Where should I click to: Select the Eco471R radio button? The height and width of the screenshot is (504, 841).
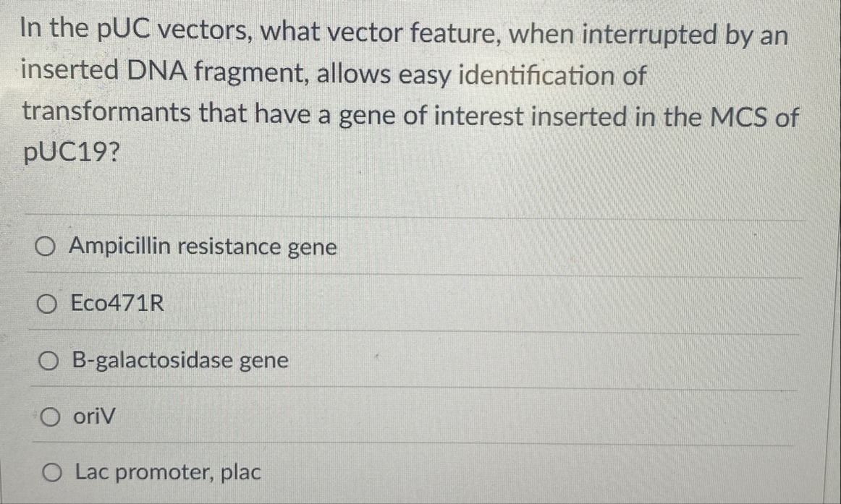47,304
